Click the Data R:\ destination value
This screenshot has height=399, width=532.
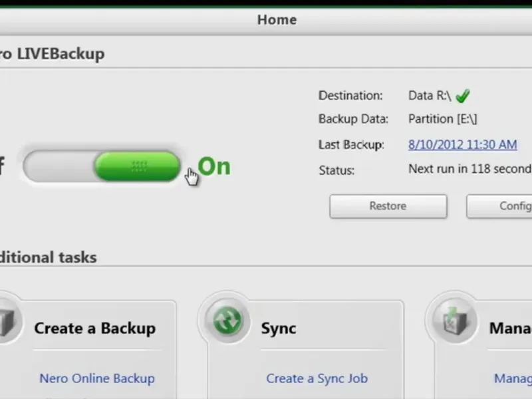[x=430, y=96]
